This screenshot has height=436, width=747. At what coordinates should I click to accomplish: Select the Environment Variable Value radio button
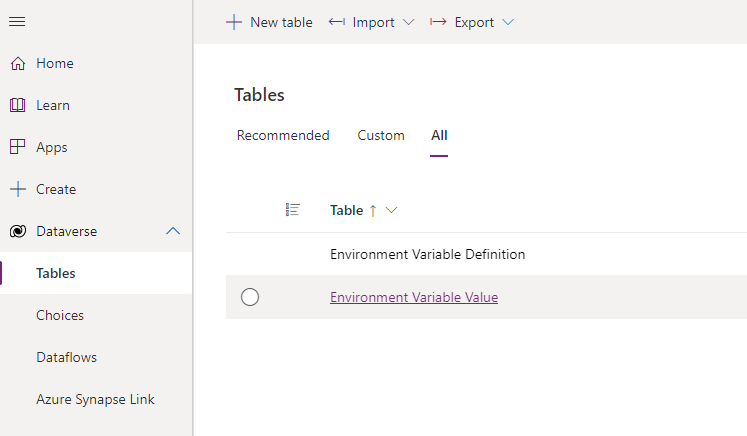tap(250, 297)
